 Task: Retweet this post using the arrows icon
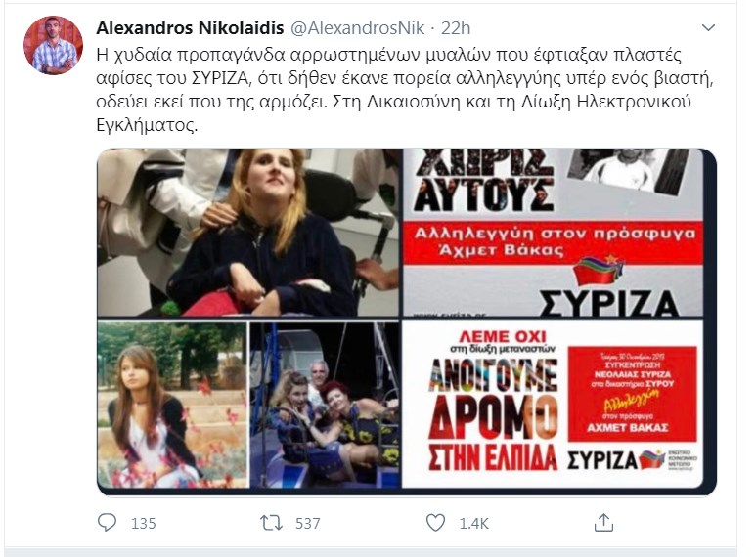[272, 522]
